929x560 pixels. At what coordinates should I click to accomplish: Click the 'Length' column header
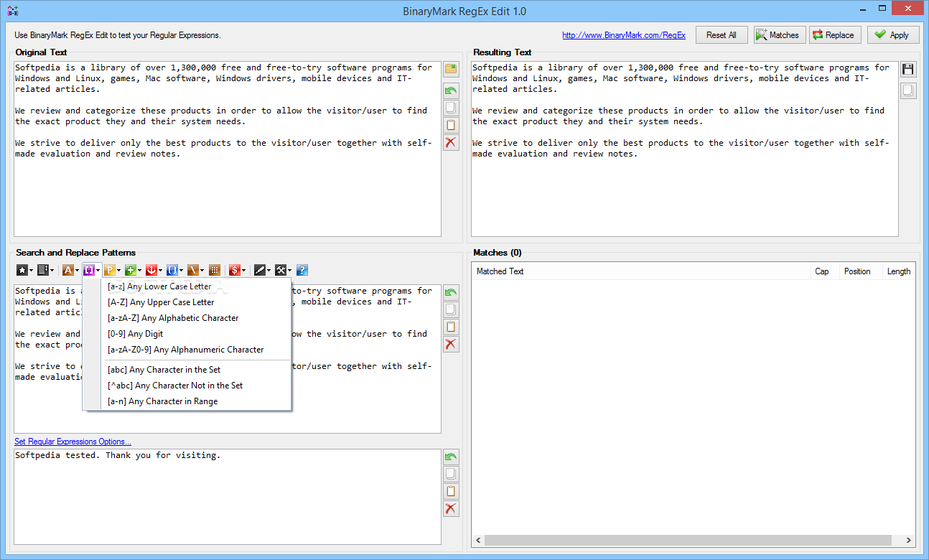point(899,271)
